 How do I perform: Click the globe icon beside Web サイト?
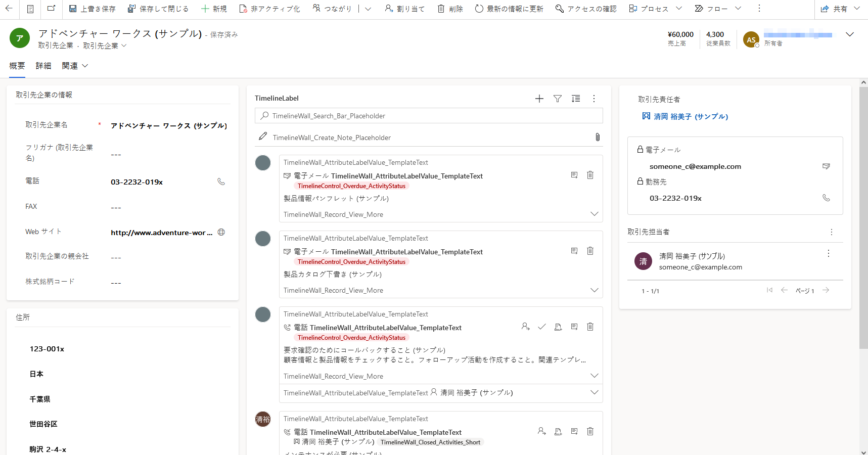(x=221, y=232)
